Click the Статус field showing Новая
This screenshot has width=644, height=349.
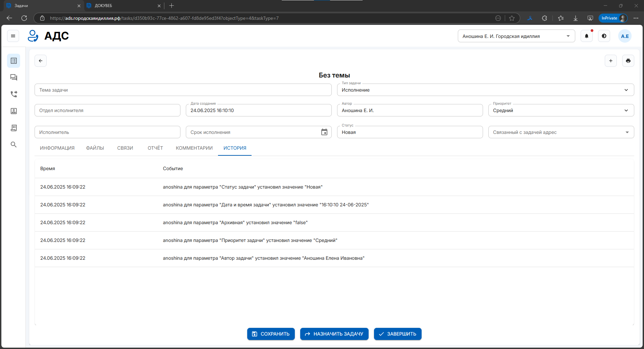(x=410, y=132)
